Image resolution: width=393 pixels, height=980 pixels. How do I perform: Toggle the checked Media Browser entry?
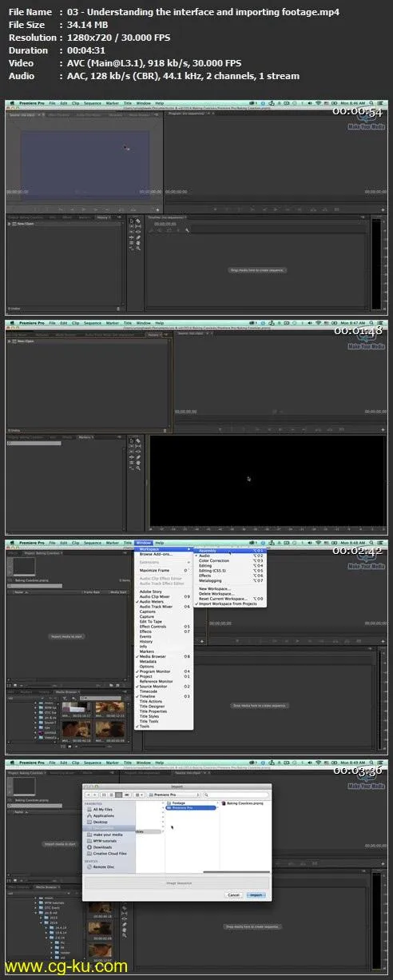click(x=164, y=656)
